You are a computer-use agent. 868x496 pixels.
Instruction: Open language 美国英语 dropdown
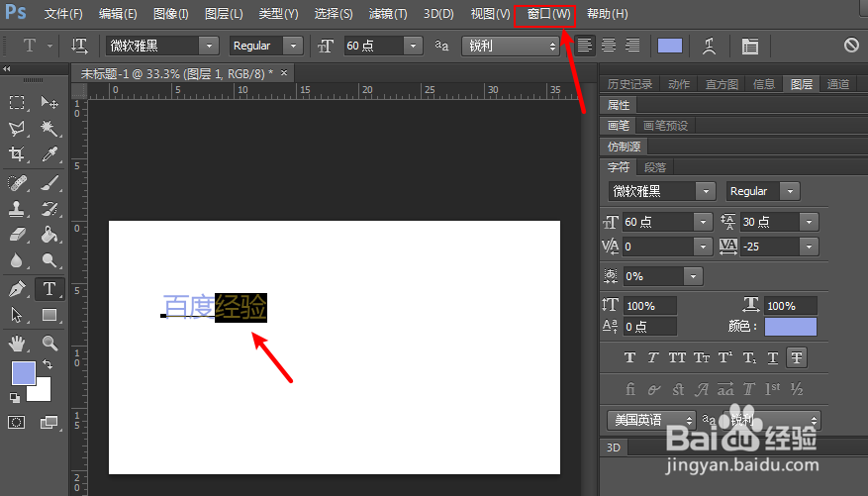(x=651, y=420)
